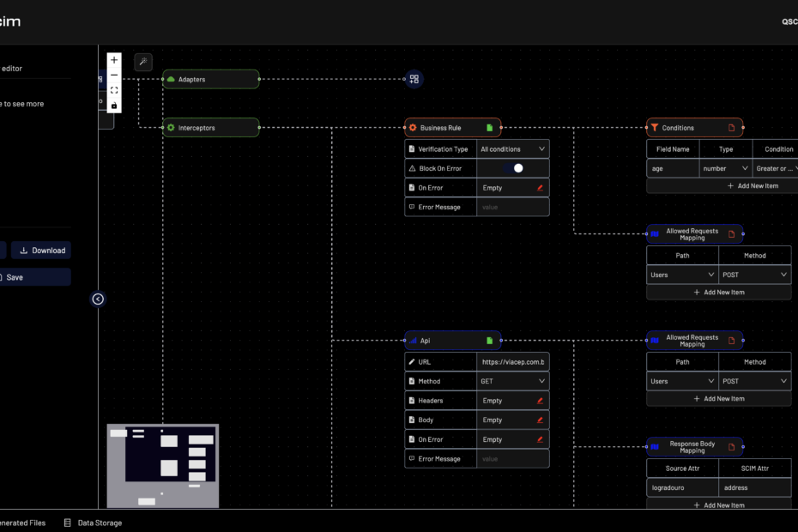
Task: Click the Download button
Action: pos(41,251)
